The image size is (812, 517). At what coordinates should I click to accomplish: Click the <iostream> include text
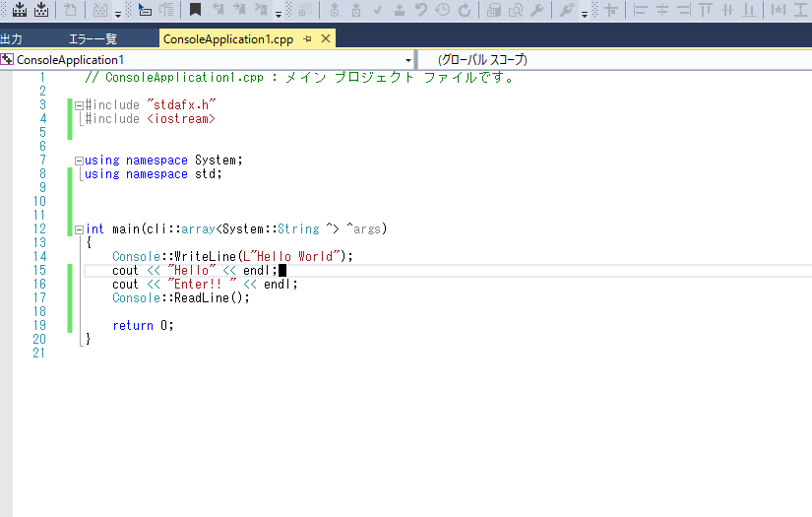181,118
